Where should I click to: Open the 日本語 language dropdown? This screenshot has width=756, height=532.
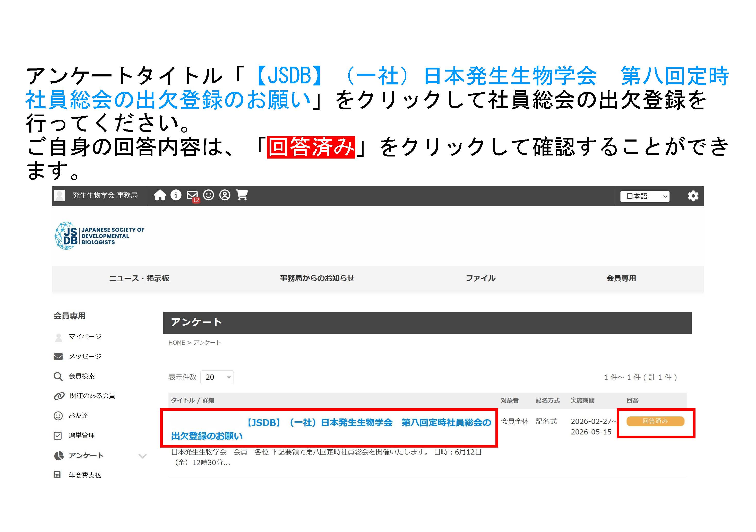click(x=645, y=197)
